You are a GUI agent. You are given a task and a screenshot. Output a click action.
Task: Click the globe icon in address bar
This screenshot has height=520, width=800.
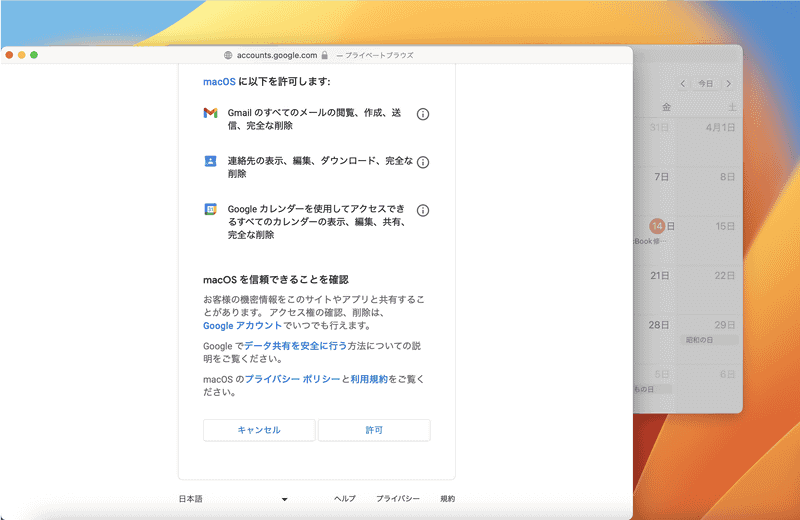pyautogui.click(x=228, y=55)
